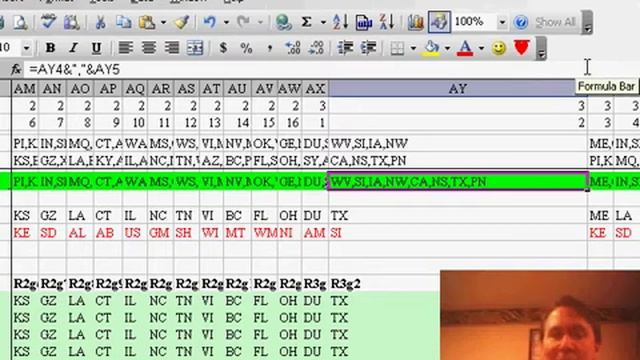Select the red WM cell

point(264,233)
